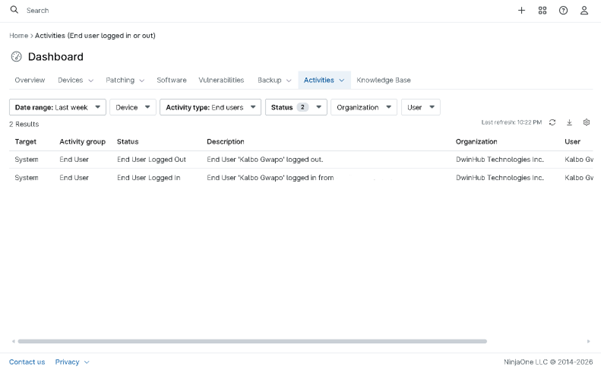Click the Description column header
Viewport: 601px width, 367px height.
pyautogui.click(x=225, y=142)
